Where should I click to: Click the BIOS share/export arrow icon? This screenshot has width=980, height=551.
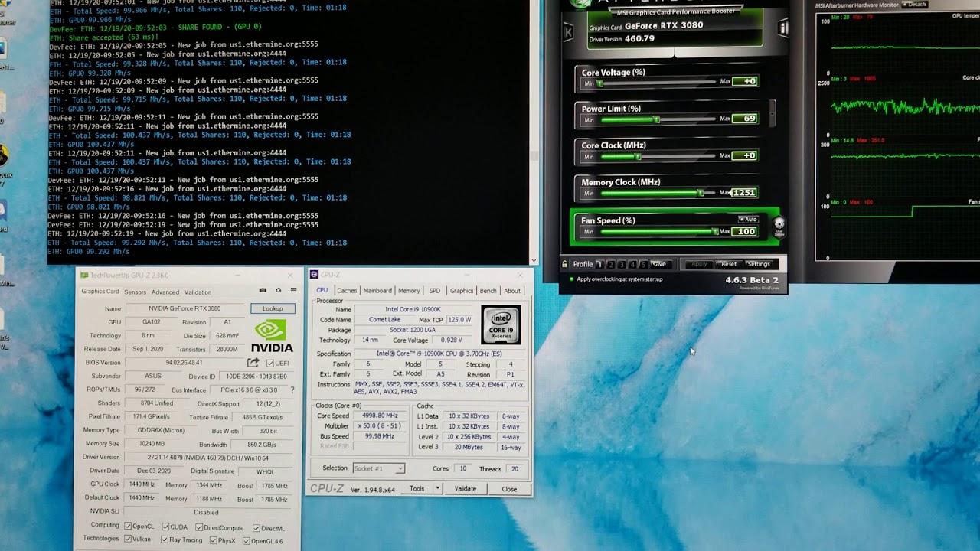tap(253, 363)
